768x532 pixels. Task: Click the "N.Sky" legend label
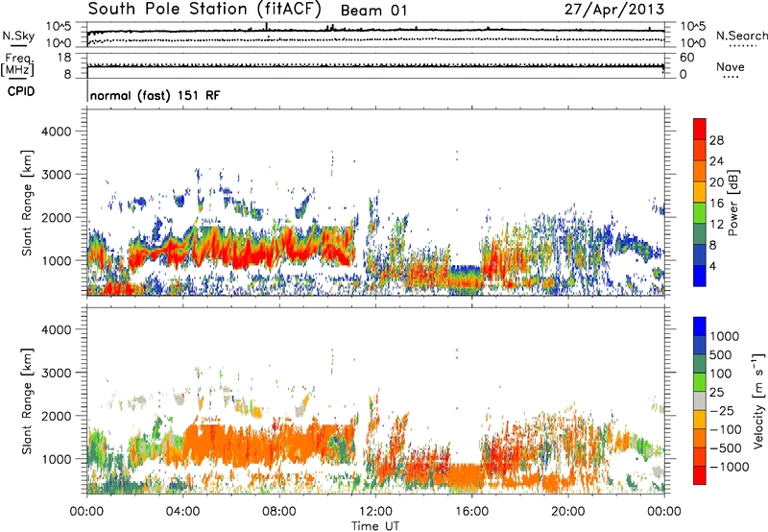(18, 36)
